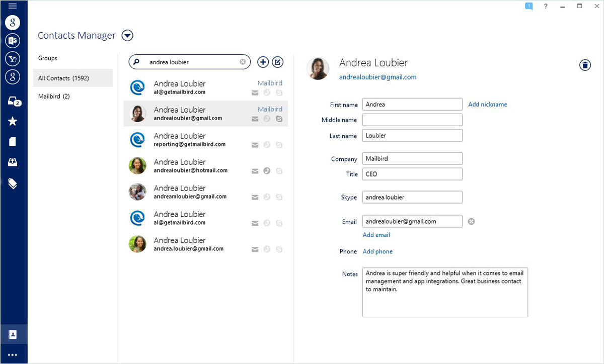Click the email icon on the andrea.loubier@gmail.com row
Viewport: 604px width, 364px height.
tap(255, 249)
